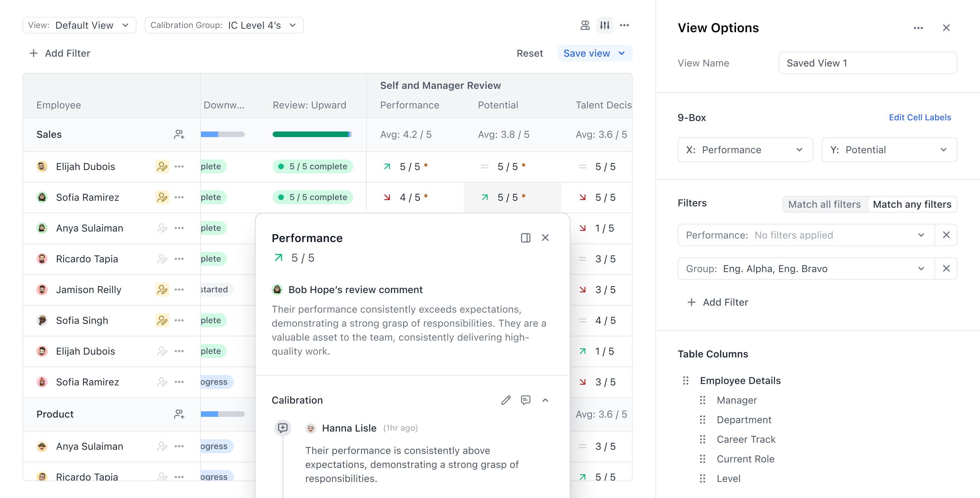The image size is (980, 498).
Task: Click the comment icon in Calibration section
Action: coord(525,400)
